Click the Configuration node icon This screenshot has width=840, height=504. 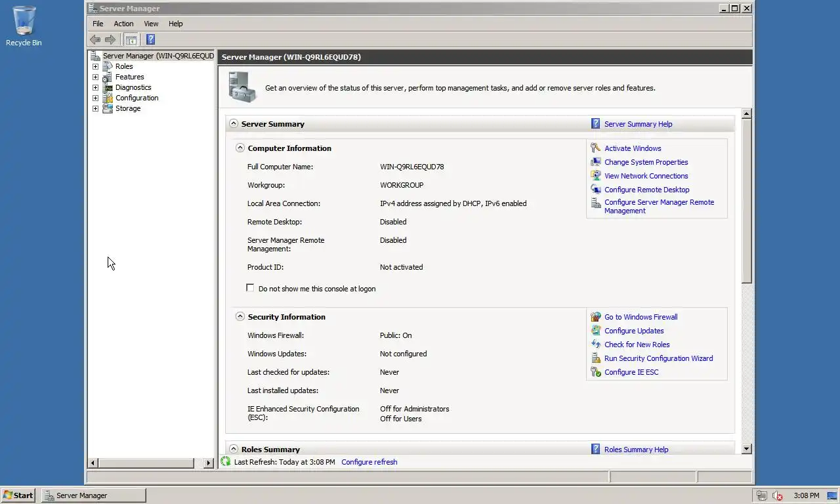pos(107,98)
